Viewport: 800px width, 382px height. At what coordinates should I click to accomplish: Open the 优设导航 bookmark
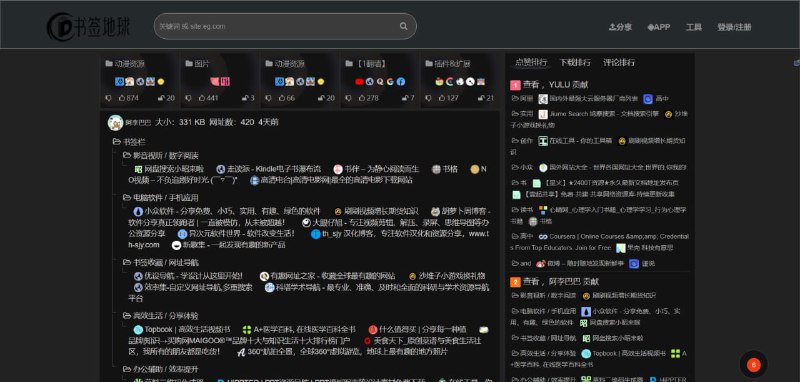point(189,276)
